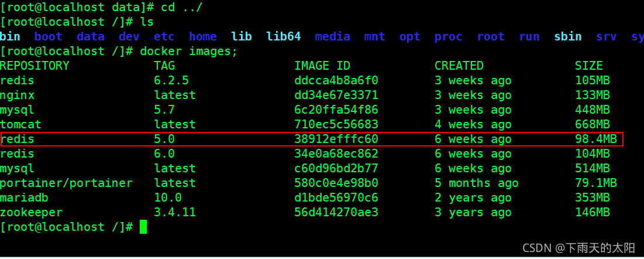Click the 'bin' directory name
The width and height of the screenshot is (644, 259).
[x=10, y=37]
